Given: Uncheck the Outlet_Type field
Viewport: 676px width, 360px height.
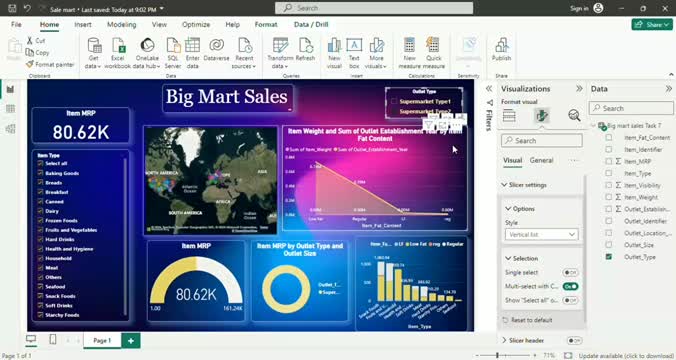Looking at the screenshot, I should point(608,257).
